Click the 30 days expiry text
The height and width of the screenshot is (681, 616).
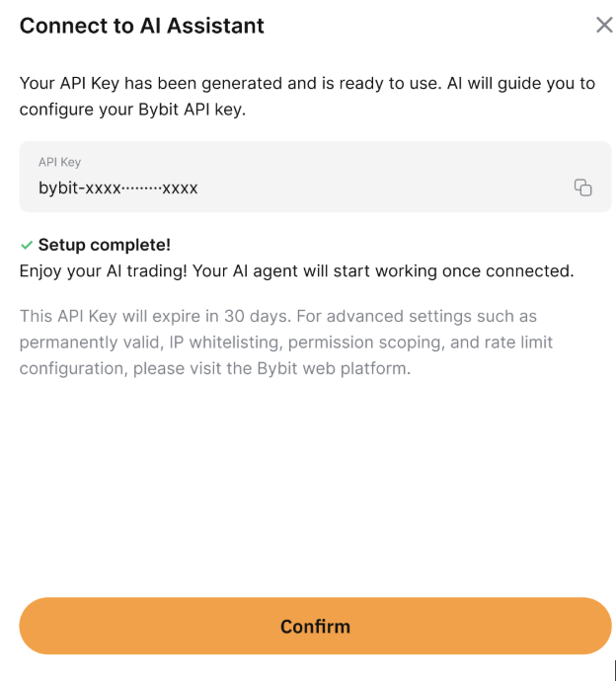(257, 316)
